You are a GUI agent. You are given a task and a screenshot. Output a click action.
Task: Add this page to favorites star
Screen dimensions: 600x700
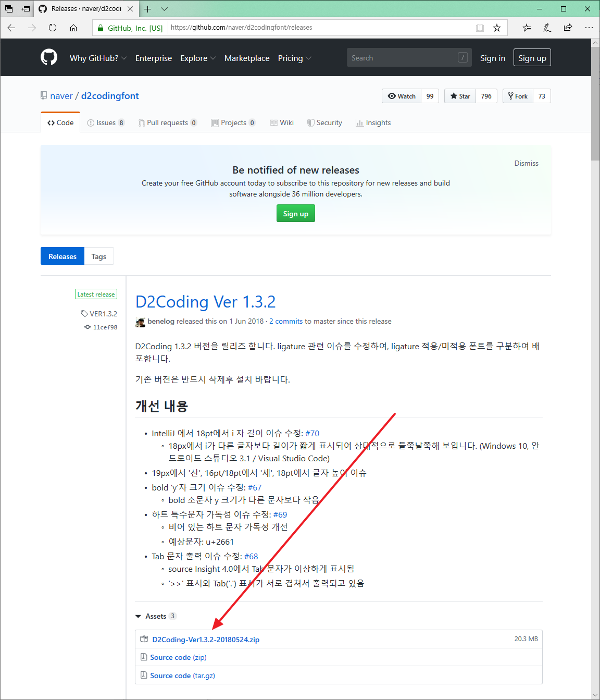497,28
